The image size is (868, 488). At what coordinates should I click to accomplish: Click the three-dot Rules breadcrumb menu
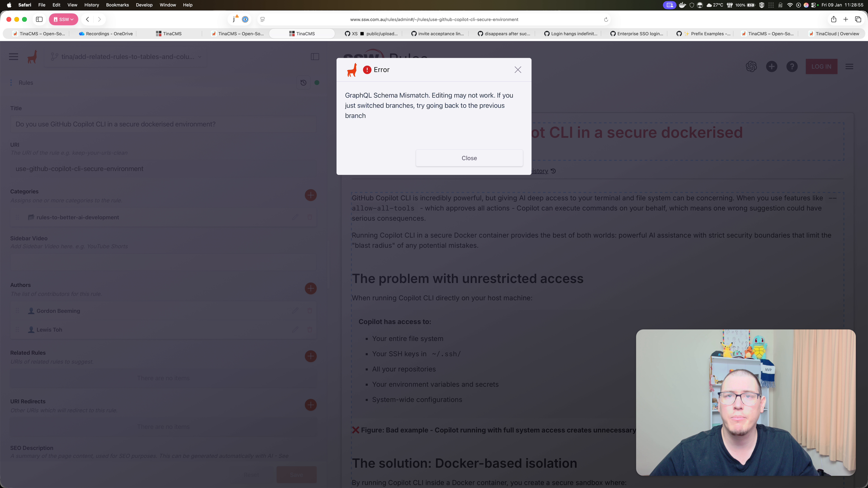(x=11, y=82)
